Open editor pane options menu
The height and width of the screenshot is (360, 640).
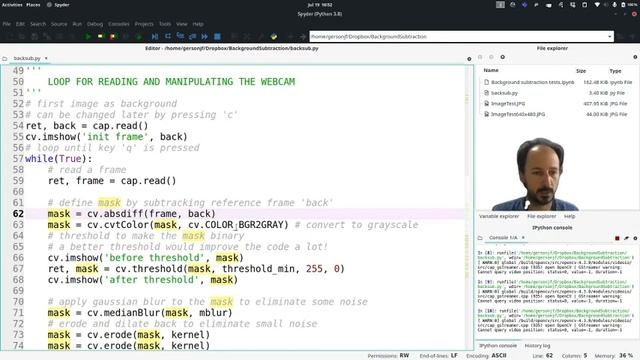click(x=469, y=59)
